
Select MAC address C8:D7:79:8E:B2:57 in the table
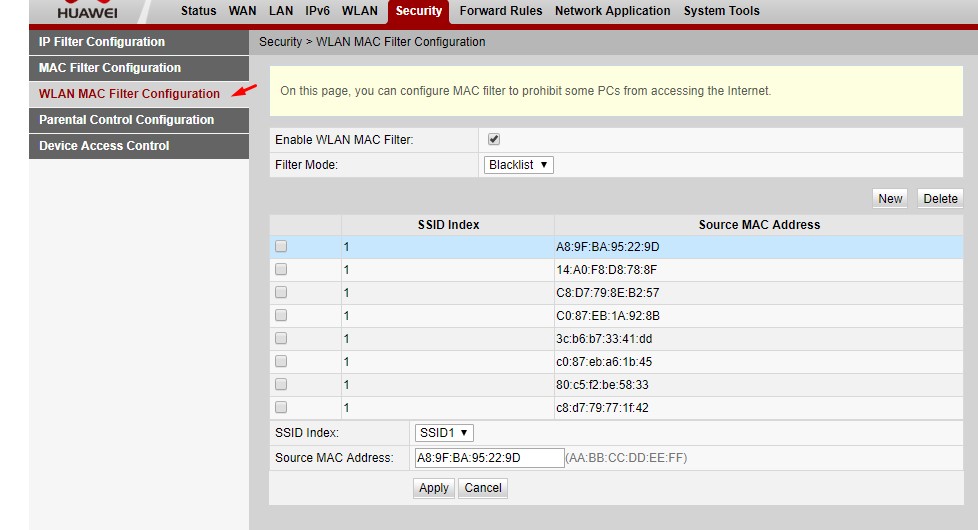[608, 293]
